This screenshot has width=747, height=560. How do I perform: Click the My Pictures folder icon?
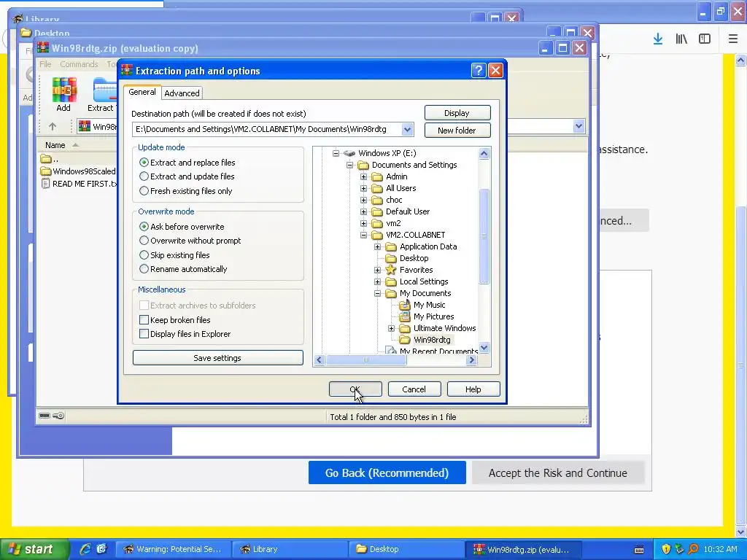tap(404, 316)
